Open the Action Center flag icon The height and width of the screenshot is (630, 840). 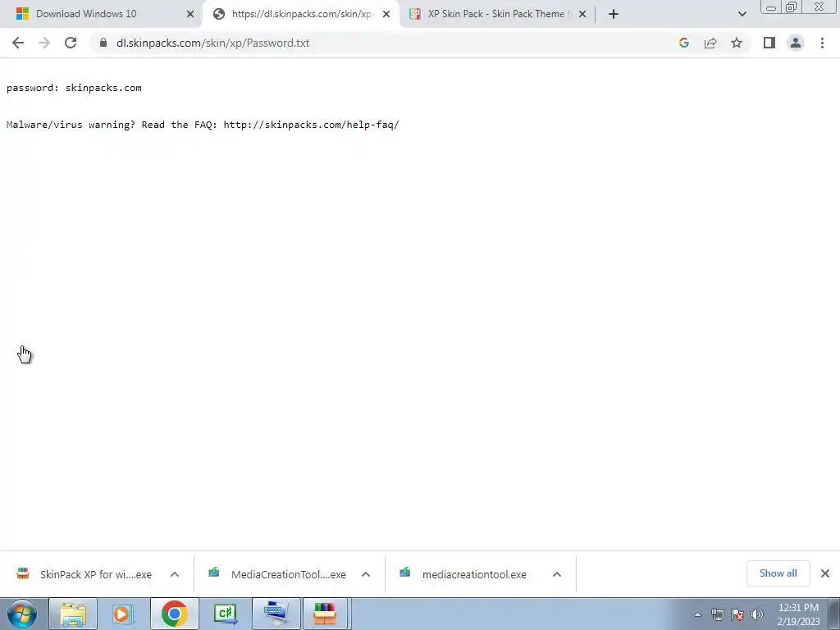(737, 614)
